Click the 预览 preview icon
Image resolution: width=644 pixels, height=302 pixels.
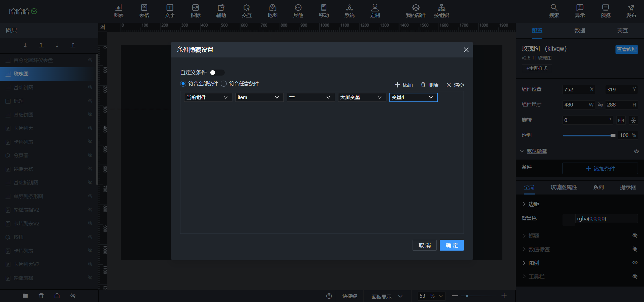tap(605, 11)
